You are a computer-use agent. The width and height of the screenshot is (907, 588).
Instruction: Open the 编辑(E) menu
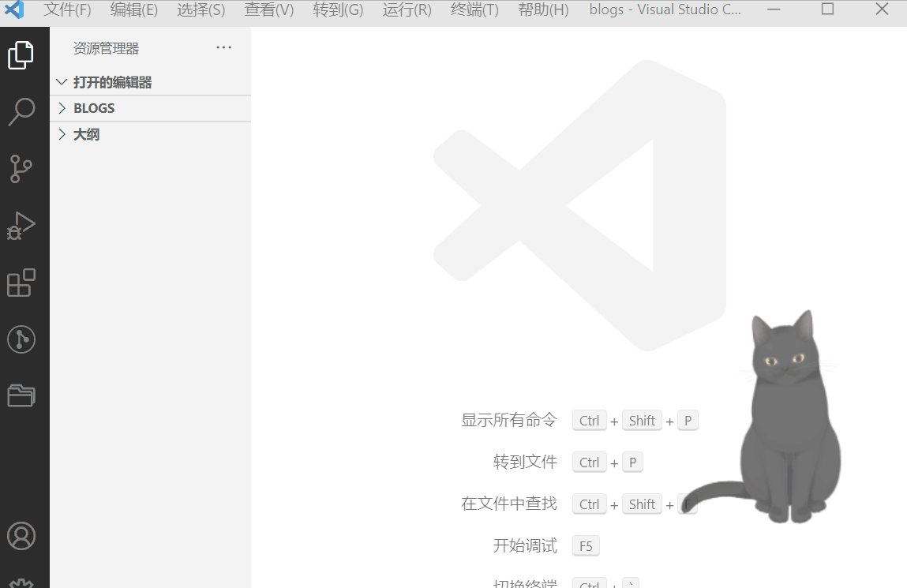(134, 9)
